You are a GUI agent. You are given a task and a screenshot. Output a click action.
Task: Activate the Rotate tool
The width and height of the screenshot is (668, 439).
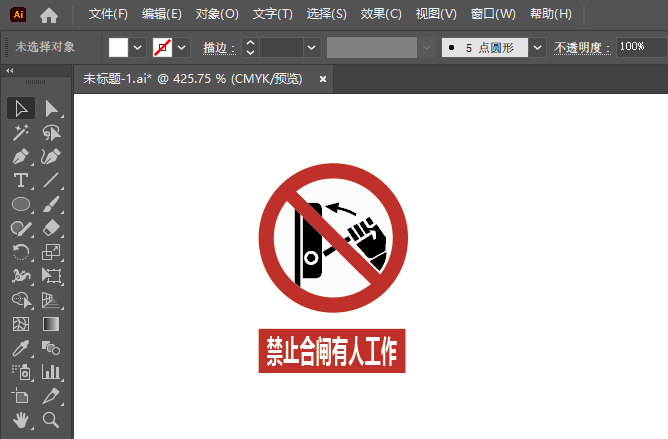(x=21, y=252)
